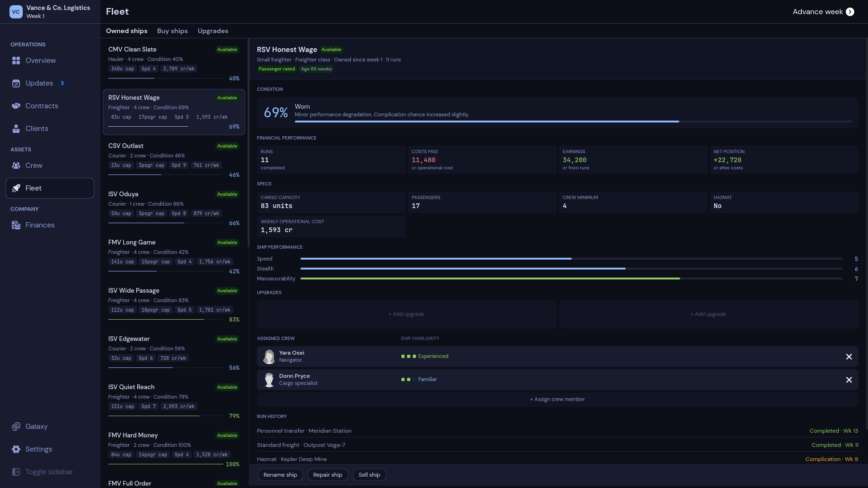Switch to the Upgrades tab

[213, 31]
